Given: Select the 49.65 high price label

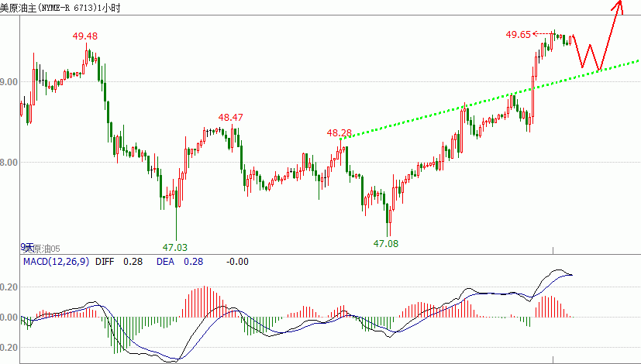Looking at the screenshot, I should click(x=519, y=35).
